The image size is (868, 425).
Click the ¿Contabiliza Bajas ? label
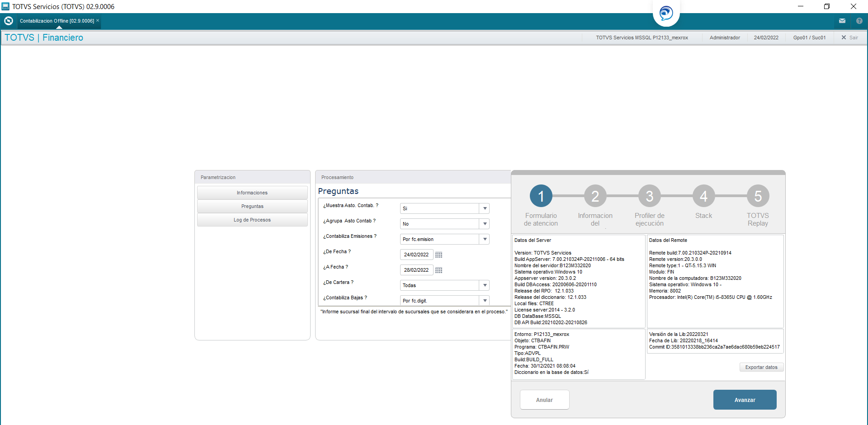pyautogui.click(x=345, y=297)
